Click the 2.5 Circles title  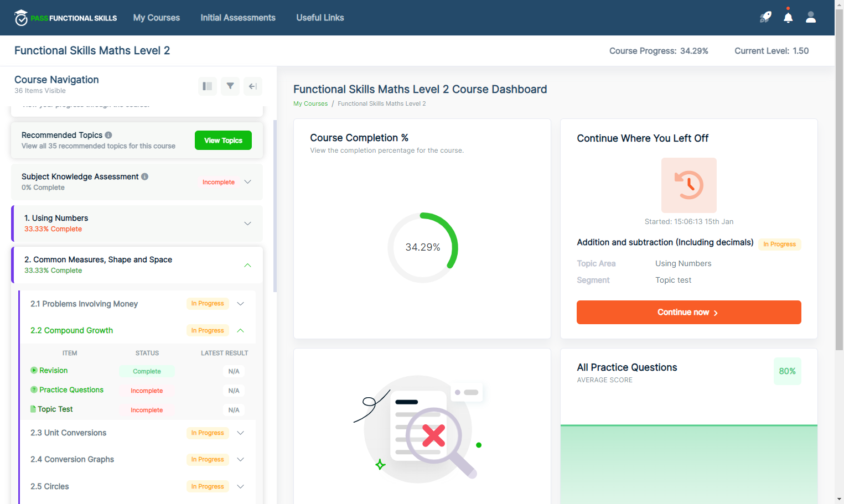point(50,486)
